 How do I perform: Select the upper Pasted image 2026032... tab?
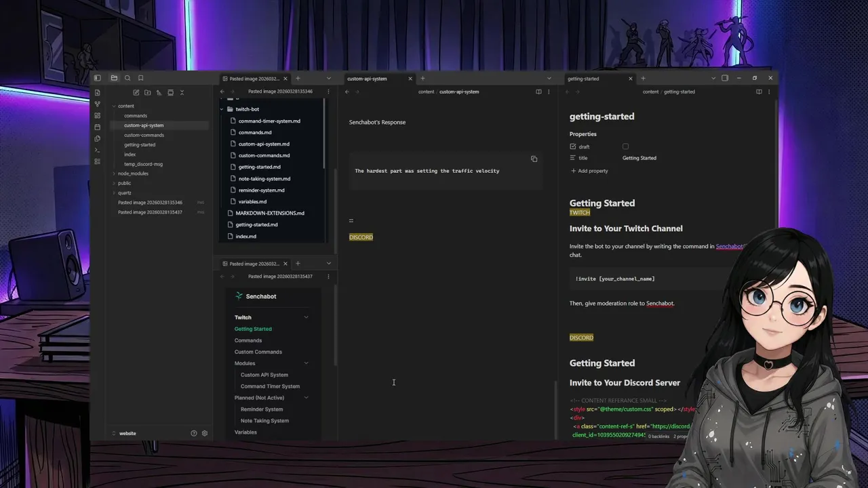point(254,79)
